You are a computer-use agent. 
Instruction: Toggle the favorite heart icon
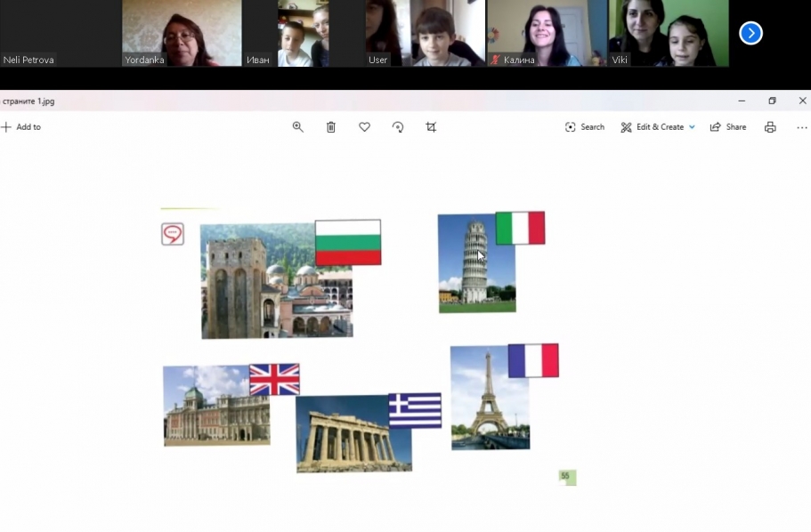pyautogui.click(x=364, y=127)
